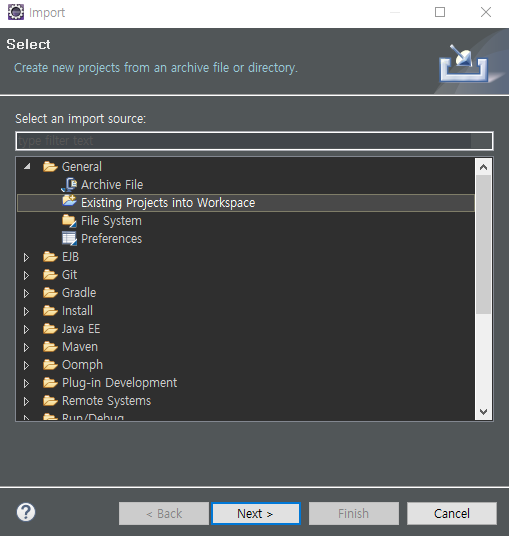Select the Oomph tree label
The width and height of the screenshot is (509, 536).
pos(82,365)
